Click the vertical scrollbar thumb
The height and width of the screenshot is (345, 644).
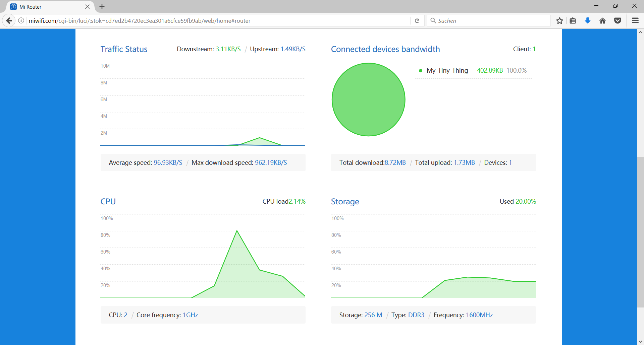[x=640, y=232]
